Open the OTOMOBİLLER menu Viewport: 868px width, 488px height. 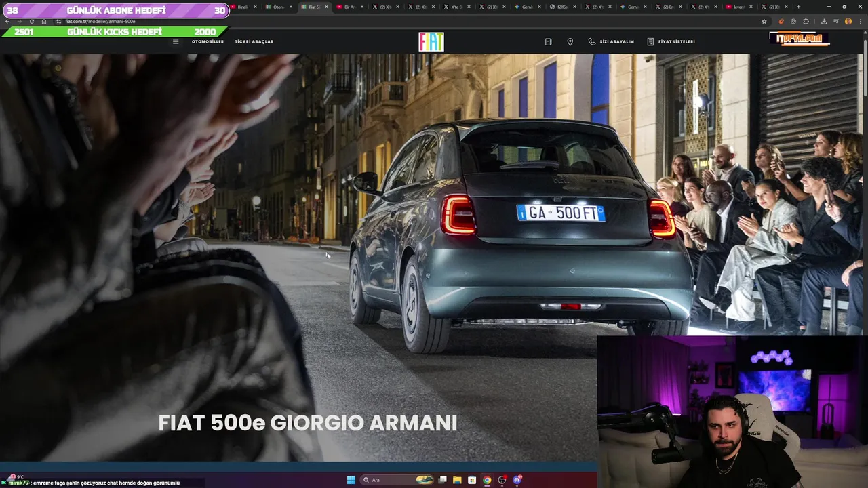pos(208,41)
